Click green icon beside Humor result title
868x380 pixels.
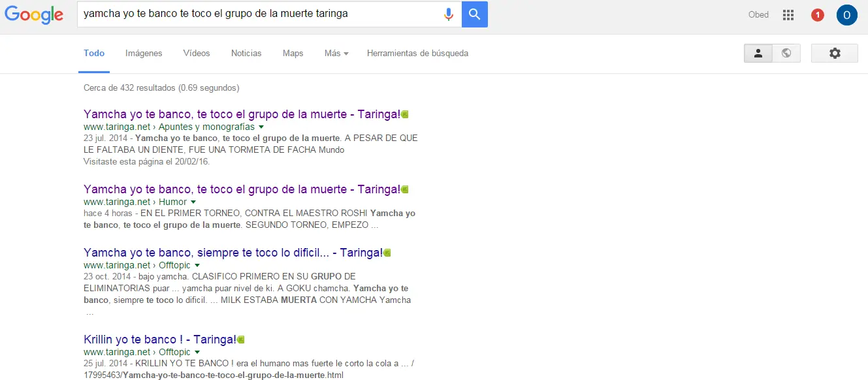(405, 189)
